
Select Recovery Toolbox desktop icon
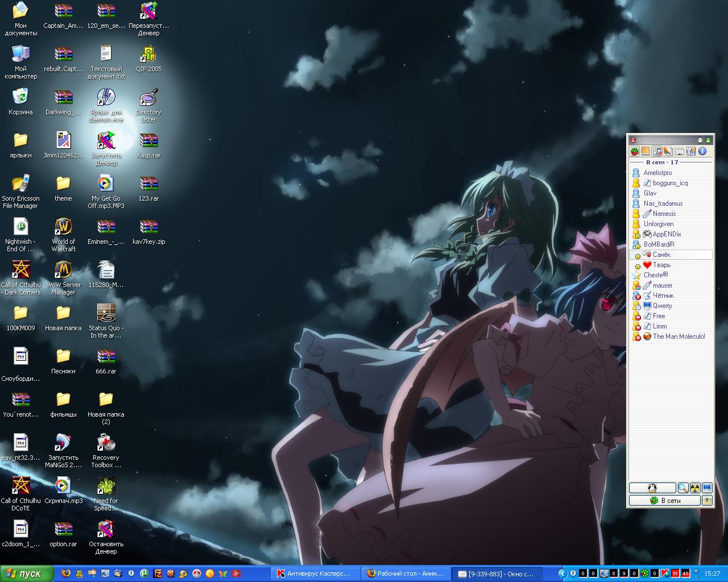[x=106, y=451]
